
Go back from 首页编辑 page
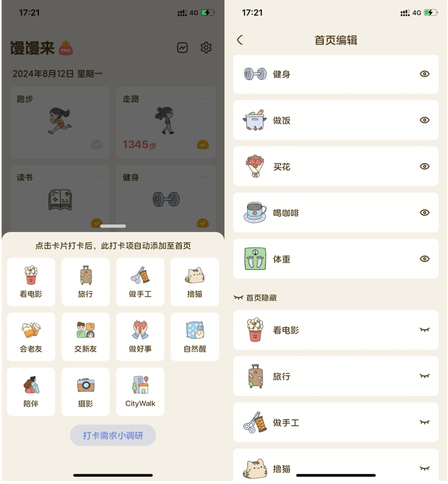[x=240, y=40]
